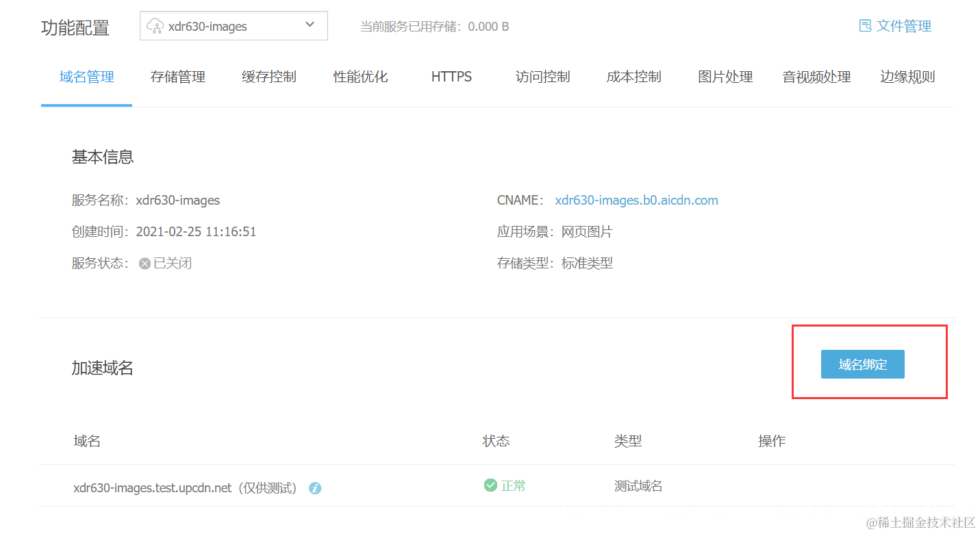The width and height of the screenshot is (980, 534).
Task: Click the 正常 status text
Action: tap(514, 486)
